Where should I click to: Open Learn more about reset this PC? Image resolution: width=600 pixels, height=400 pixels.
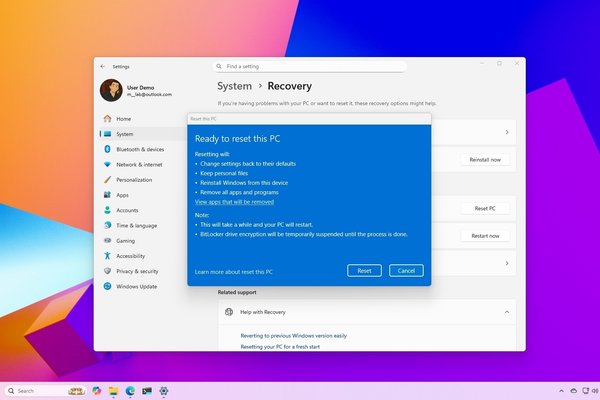pyautogui.click(x=233, y=272)
